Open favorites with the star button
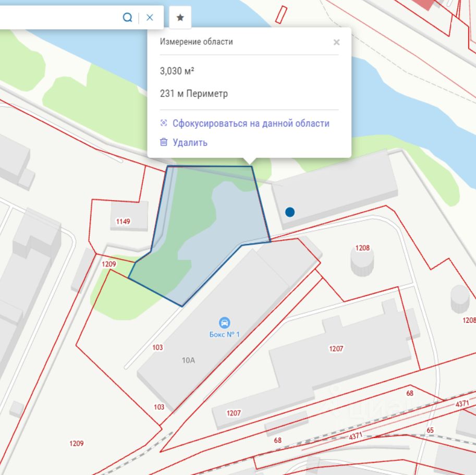The image size is (476, 475). 180,18
